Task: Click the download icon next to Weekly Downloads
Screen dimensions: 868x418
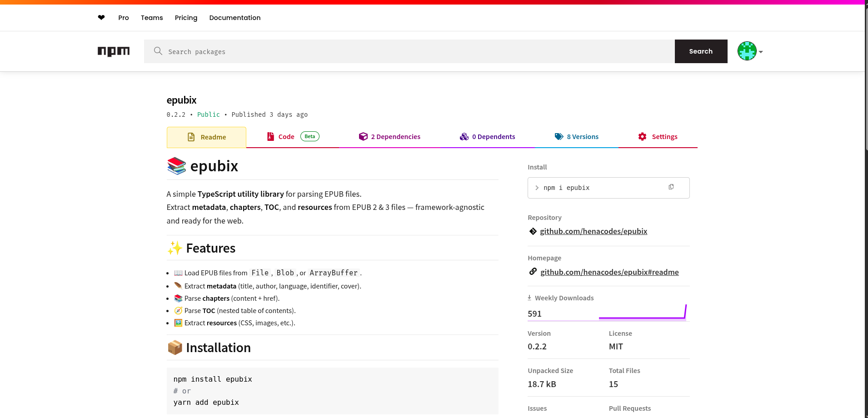Action: coord(529,297)
